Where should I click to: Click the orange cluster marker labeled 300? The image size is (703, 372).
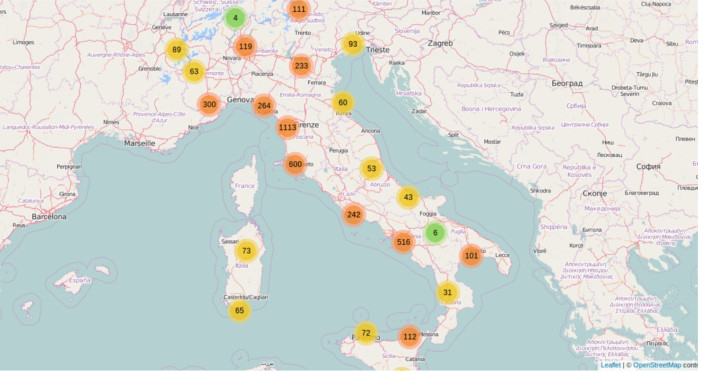[209, 104]
